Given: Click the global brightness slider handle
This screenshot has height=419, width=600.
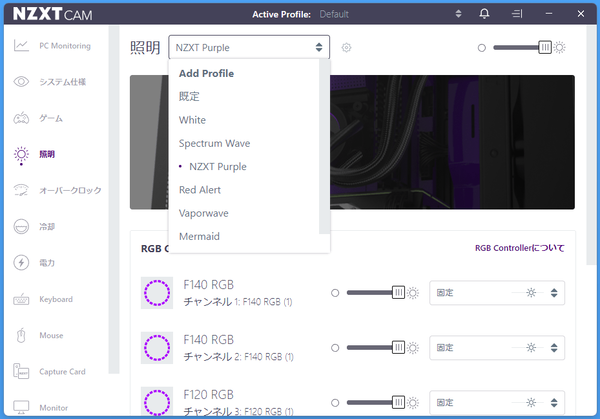Looking at the screenshot, I should pos(545,47).
